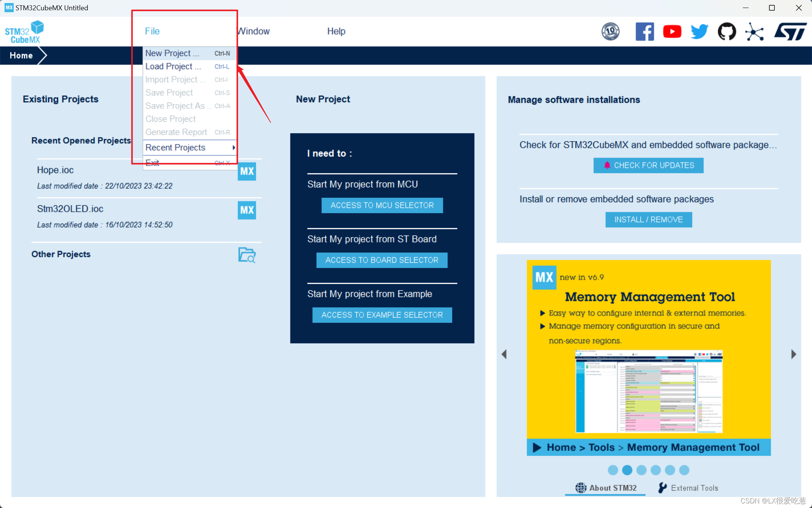The width and height of the screenshot is (812, 508).
Task: Open Hope.ioc with its MX icon
Action: [247, 171]
